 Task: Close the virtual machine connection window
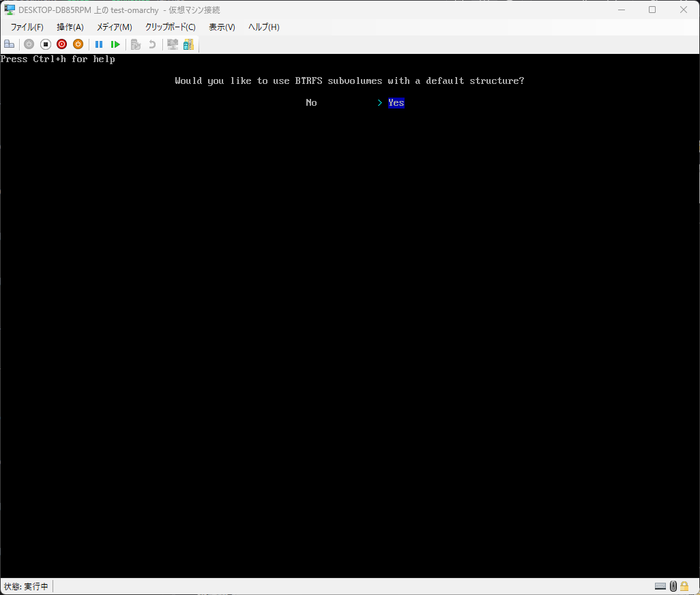684,10
